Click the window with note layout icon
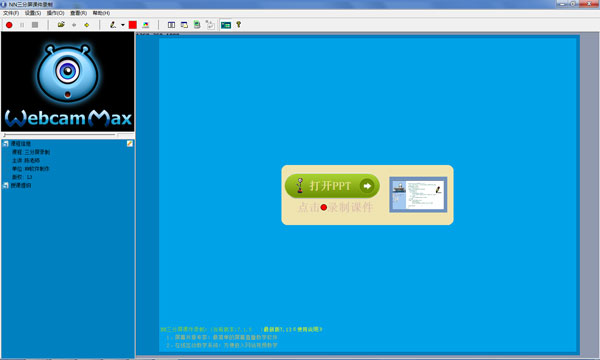This screenshot has height=360, width=600. 184,25
